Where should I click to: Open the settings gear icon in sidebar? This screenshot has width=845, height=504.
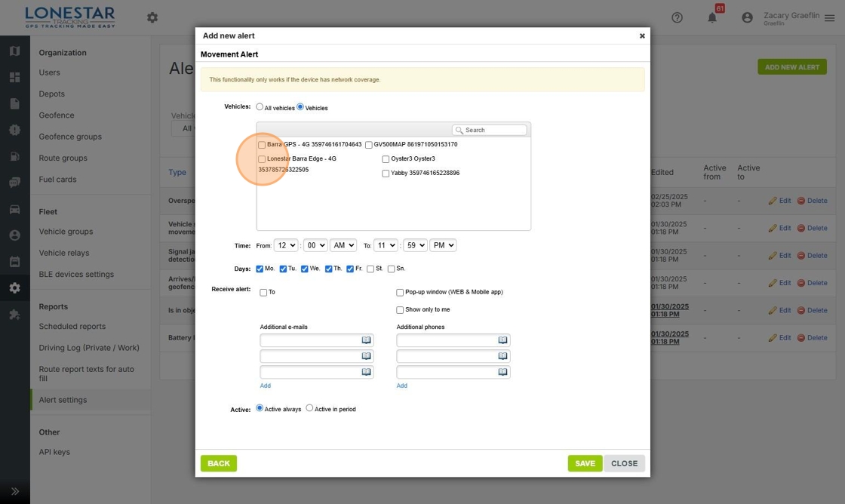[x=14, y=288]
